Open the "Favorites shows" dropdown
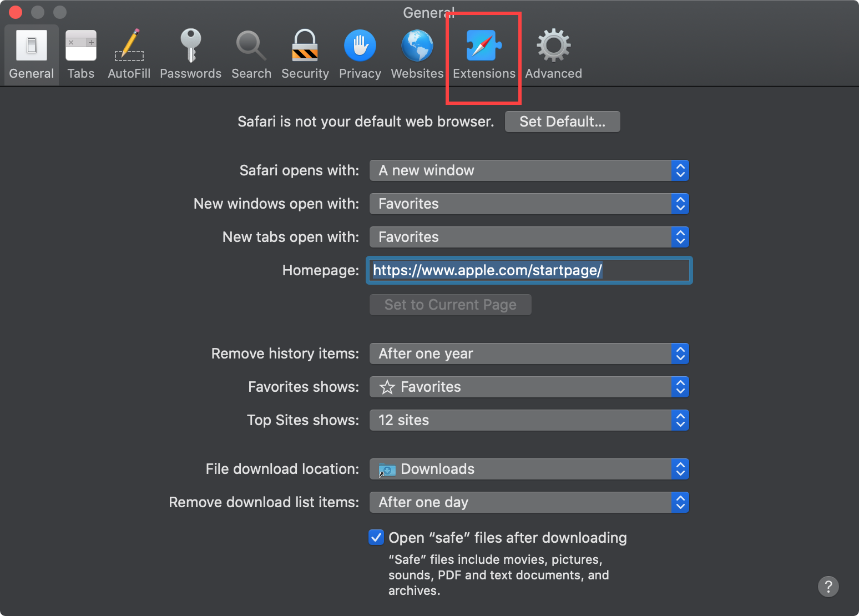 point(529,387)
